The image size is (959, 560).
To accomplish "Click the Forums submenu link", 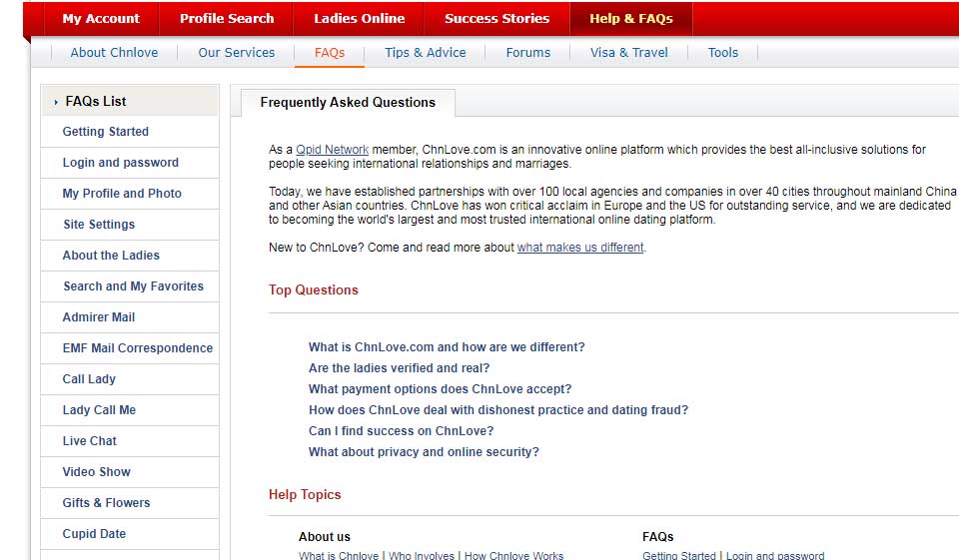I will click(x=527, y=53).
